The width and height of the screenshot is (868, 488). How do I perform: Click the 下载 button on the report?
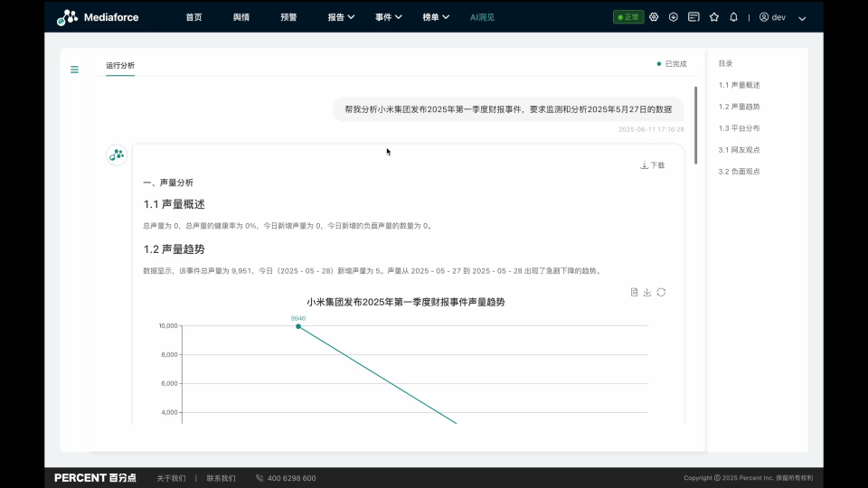[x=653, y=165]
